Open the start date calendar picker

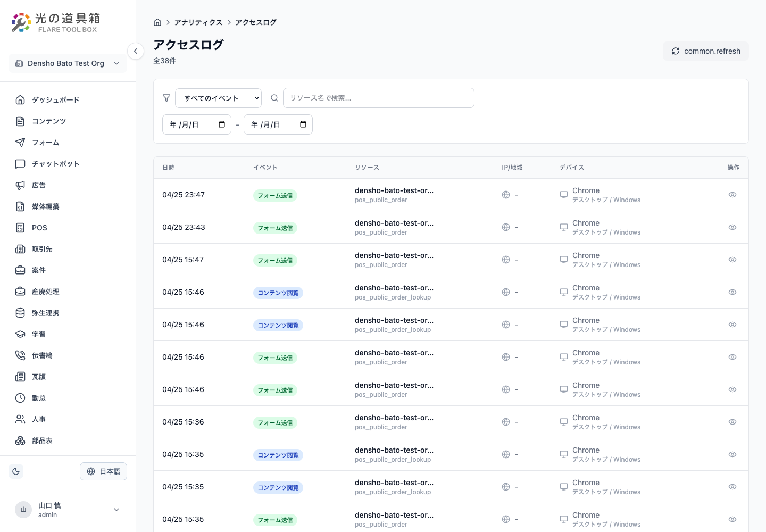coord(222,124)
